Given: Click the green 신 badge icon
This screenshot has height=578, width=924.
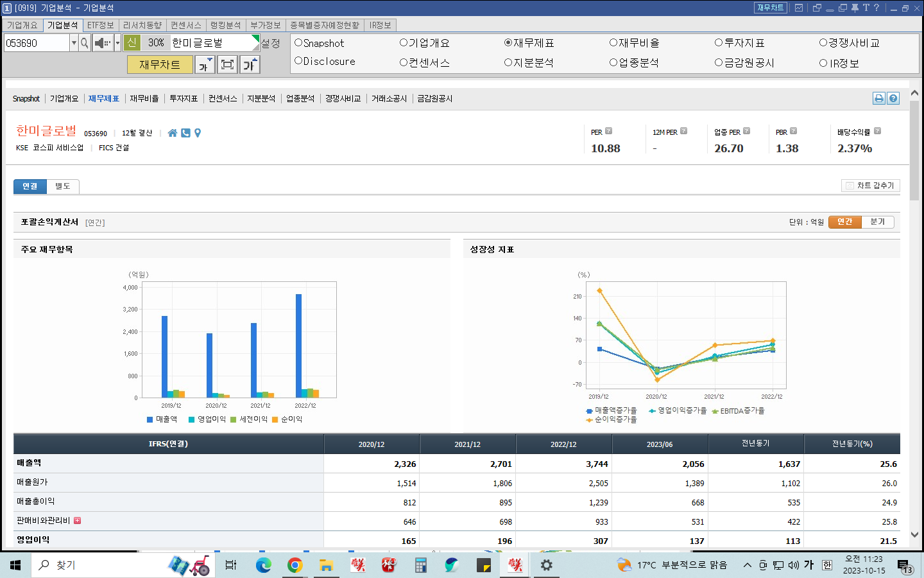Looking at the screenshot, I should 132,42.
